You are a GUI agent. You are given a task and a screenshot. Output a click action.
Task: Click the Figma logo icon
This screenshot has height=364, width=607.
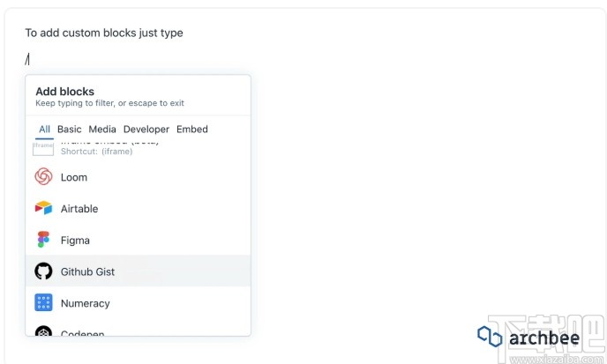[x=43, y=240]
